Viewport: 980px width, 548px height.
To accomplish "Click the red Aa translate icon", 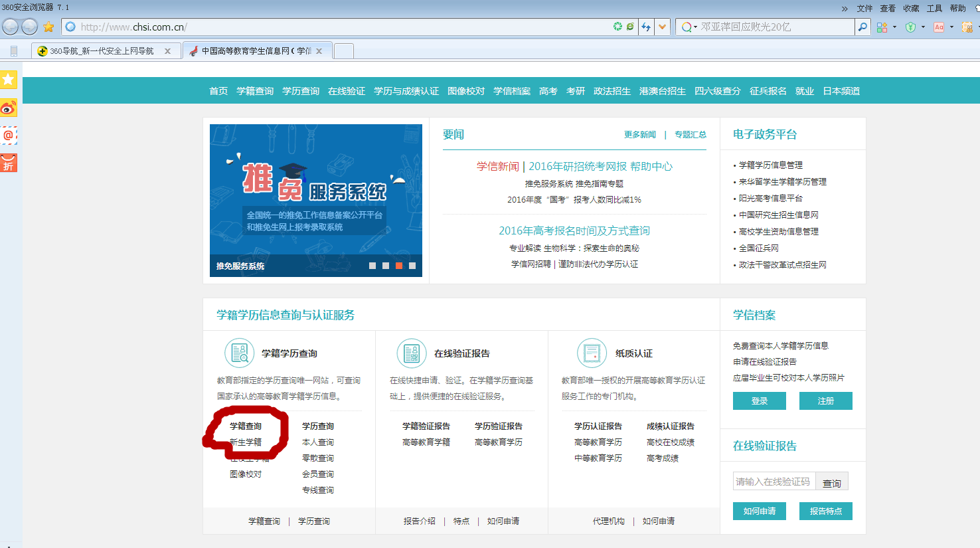I will pyautogui.click(x=939, y=27).
